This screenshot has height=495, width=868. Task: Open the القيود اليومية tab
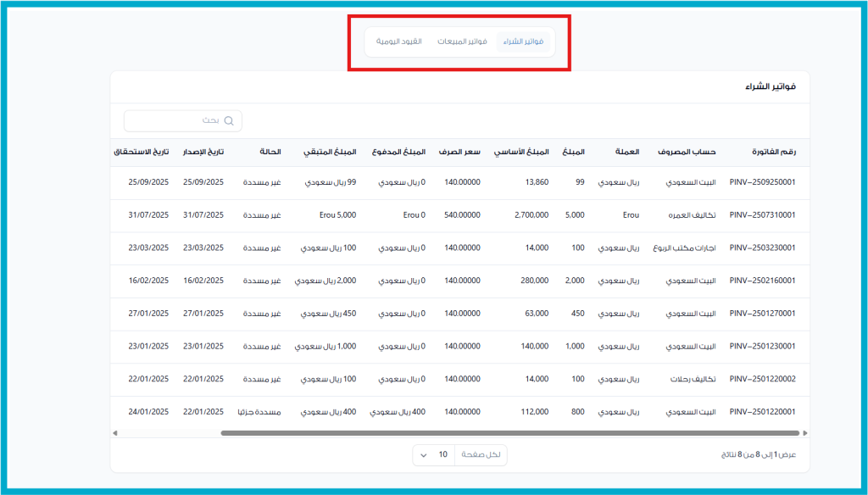pyautogui.click(x=399, y=42)
